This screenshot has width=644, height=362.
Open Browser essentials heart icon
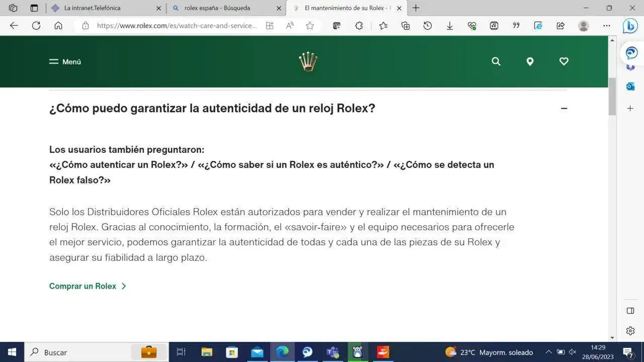[472, 26]
